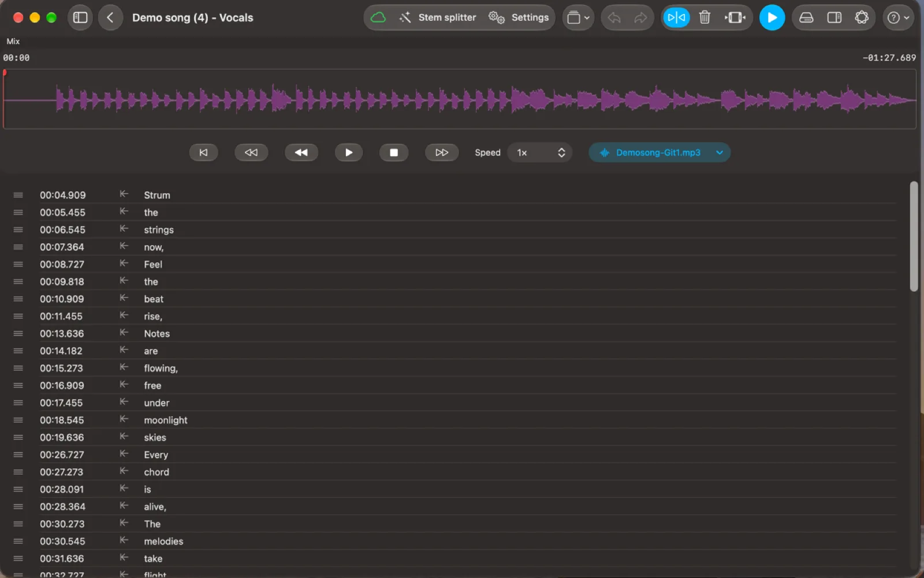The image size is (924, 578).
Task: Click the gear badge icon in toolbar
Action: pyautogui.click(x=862, y=17)
